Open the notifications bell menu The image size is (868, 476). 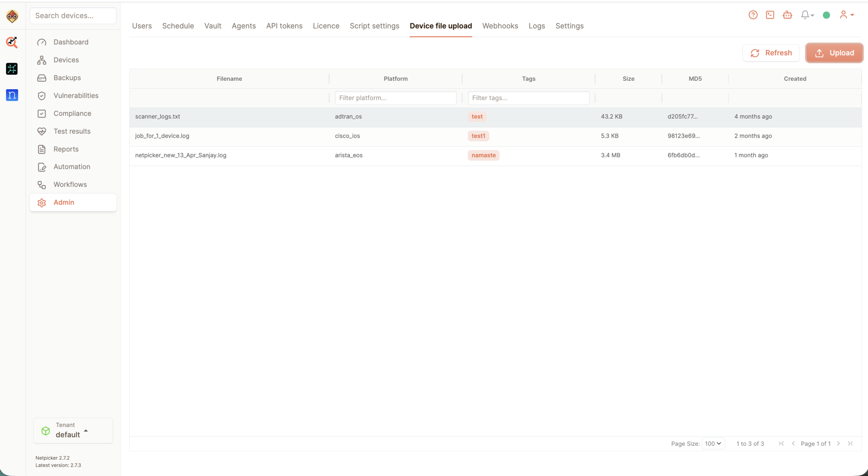pos(807,15)
